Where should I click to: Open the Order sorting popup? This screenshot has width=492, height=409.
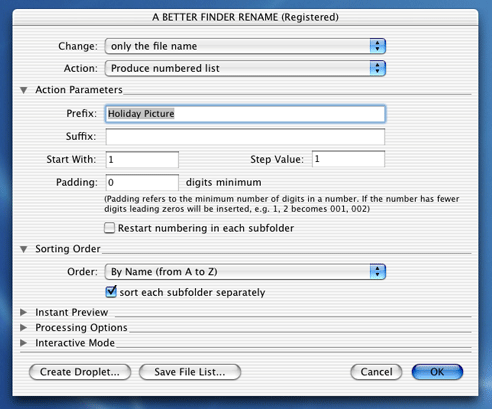[245, 272]
